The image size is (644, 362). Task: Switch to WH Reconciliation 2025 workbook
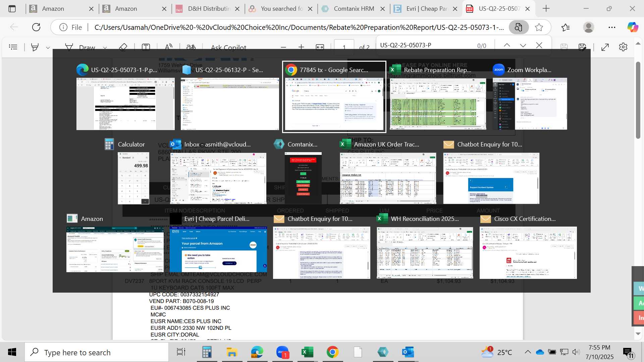(x=425, y=252)
